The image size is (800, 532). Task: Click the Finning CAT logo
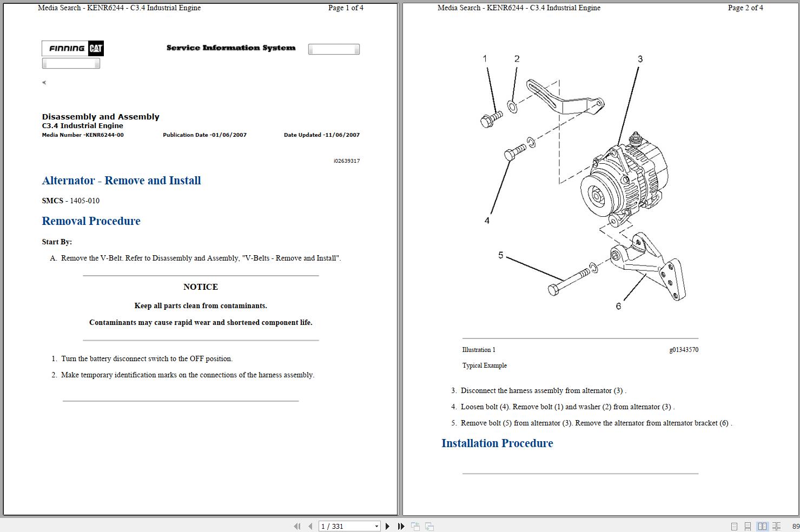coord(72,48)
